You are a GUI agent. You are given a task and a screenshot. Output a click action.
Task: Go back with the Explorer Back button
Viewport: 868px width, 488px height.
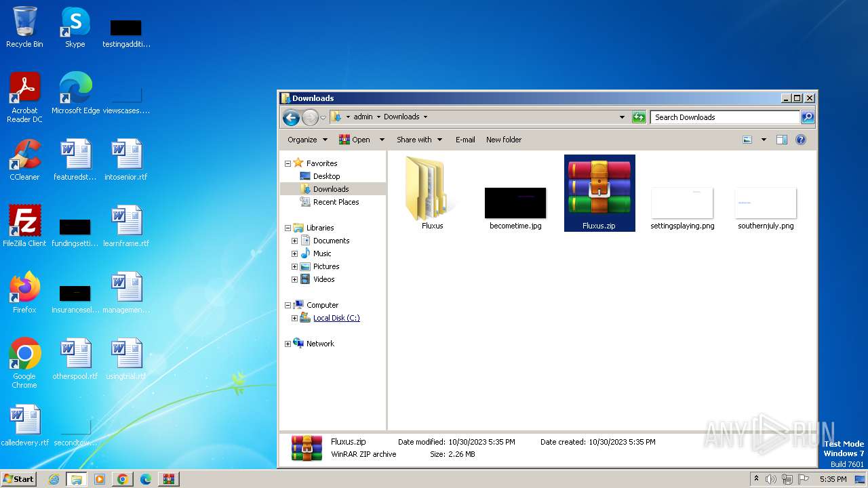[x=291, y=117]
